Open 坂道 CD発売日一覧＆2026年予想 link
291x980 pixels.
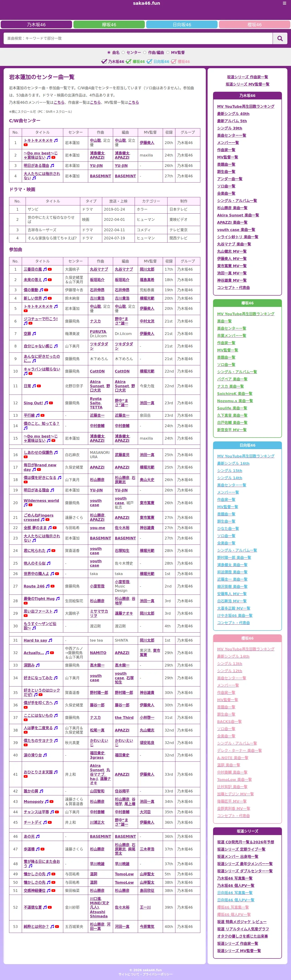point(245,842)
